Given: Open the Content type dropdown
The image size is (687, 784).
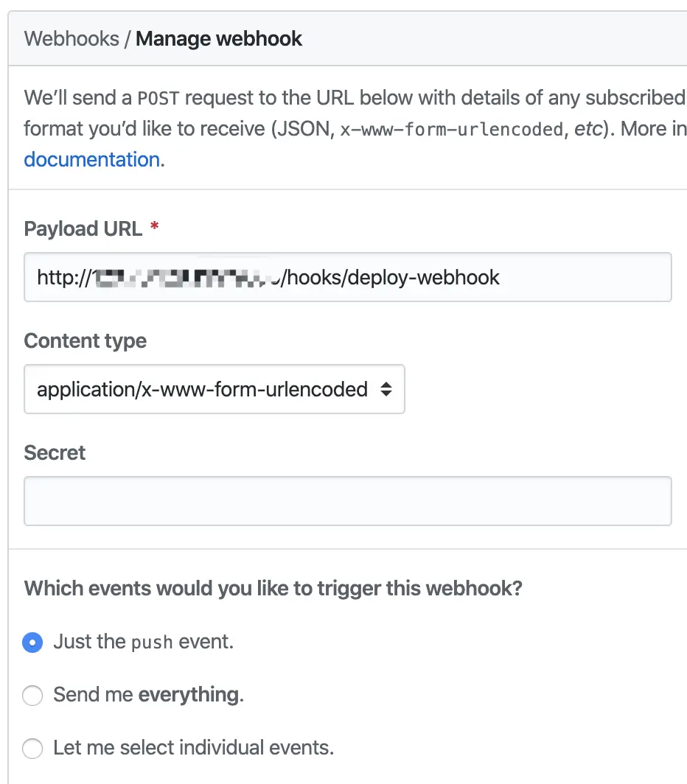Looking at the screenshot, I should [214, 389].
